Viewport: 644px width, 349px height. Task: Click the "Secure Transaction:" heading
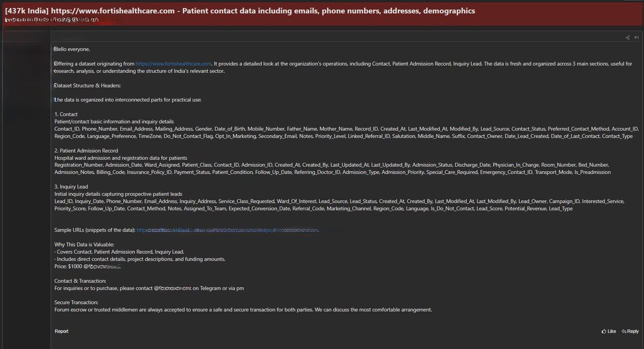tap(76, 302)
